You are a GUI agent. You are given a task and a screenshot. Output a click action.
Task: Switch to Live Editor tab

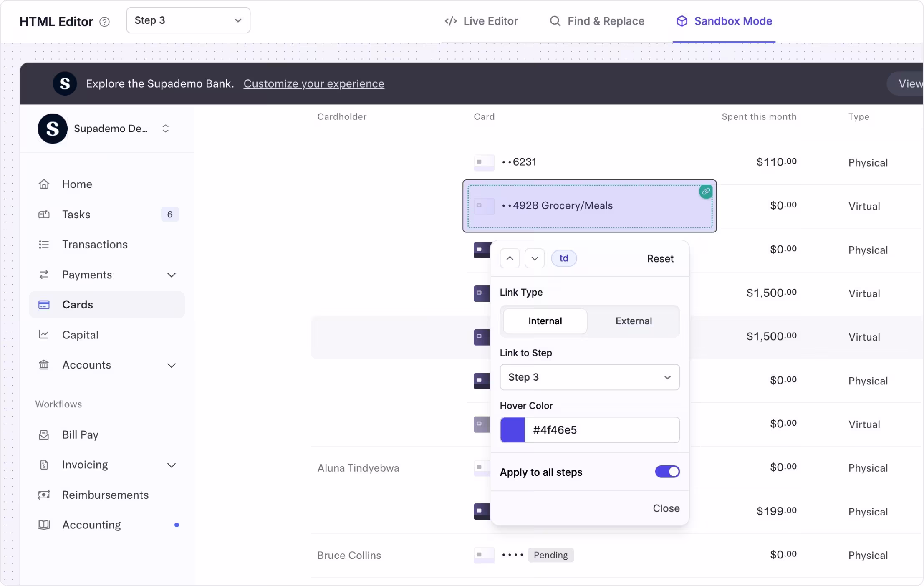(481, 21)
